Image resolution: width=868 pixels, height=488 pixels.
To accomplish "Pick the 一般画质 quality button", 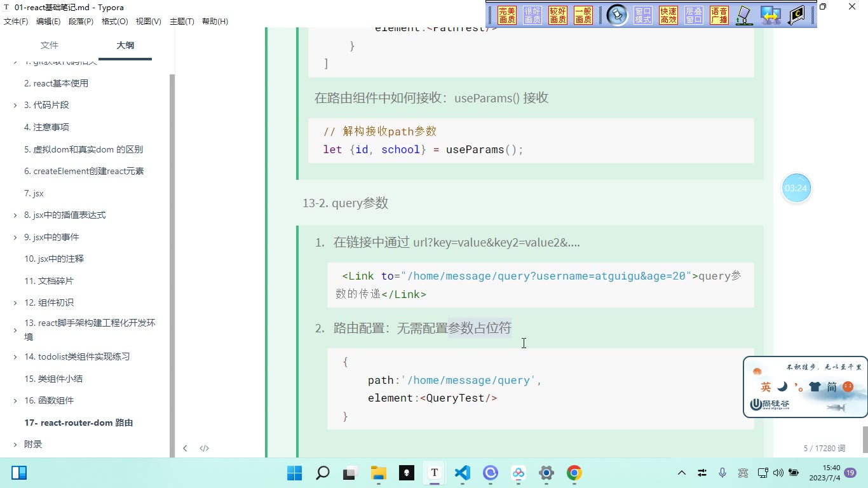I will pyautogui.click(x=583, y=15).
